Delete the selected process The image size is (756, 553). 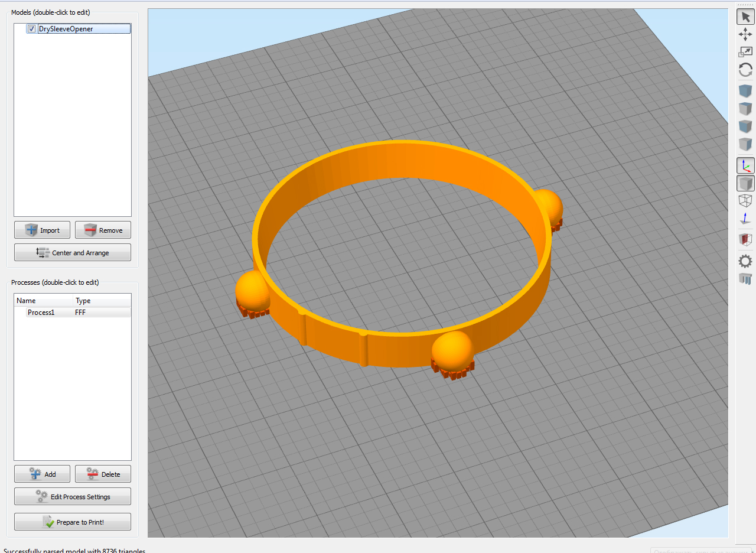(x=103, y=474)
